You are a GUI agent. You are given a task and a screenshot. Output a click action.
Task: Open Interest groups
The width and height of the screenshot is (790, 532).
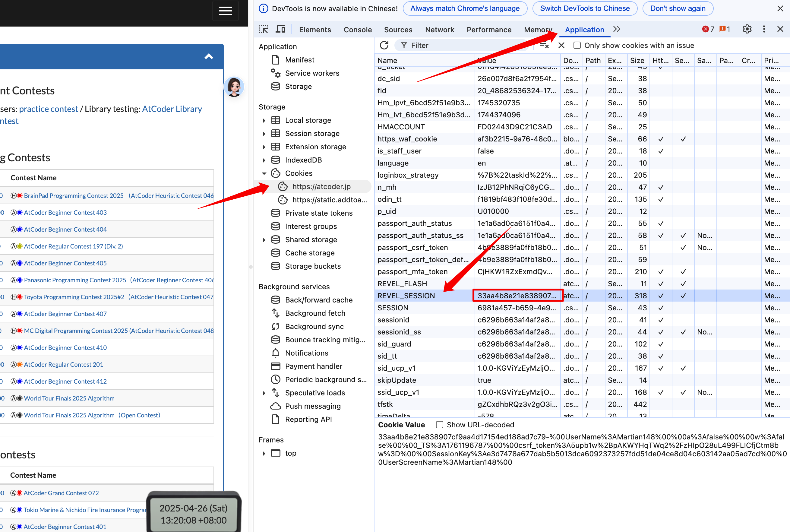[311, 226]
